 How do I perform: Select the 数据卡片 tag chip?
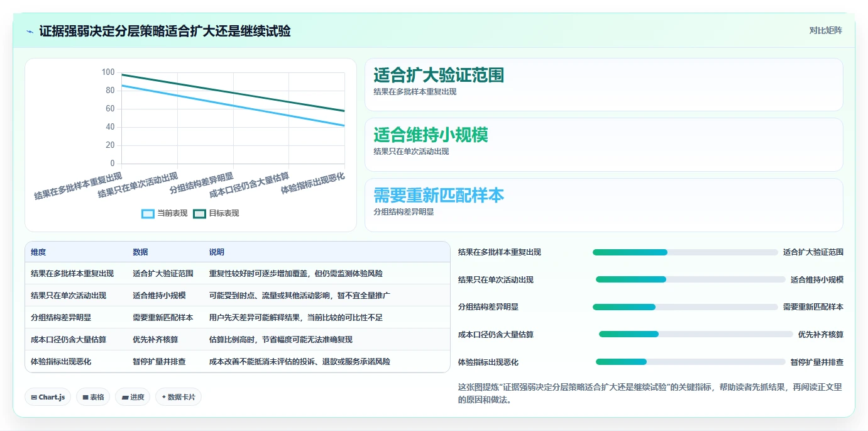(x=179, y=397)
